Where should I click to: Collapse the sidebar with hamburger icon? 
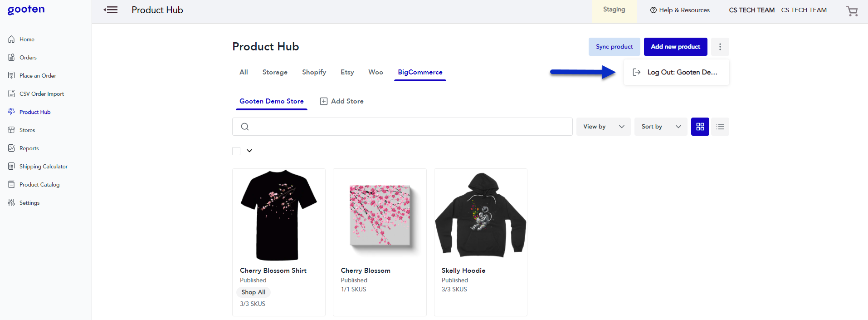110,10
